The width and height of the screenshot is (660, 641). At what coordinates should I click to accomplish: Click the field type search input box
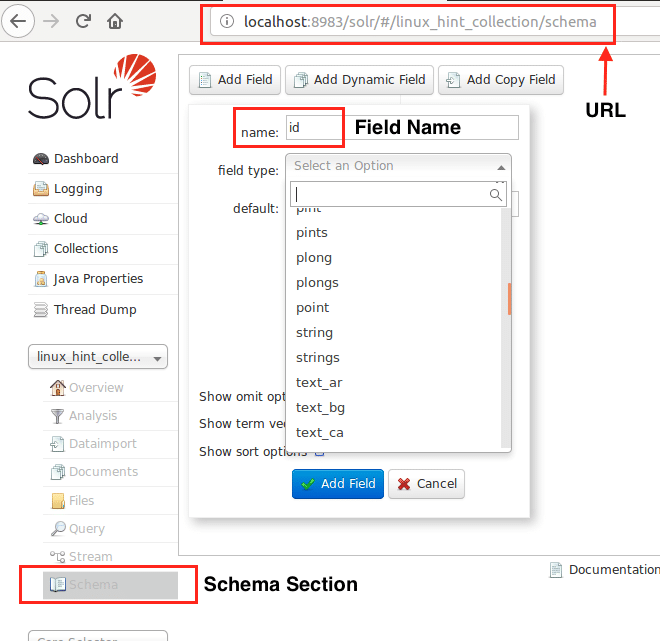[398, 194]
